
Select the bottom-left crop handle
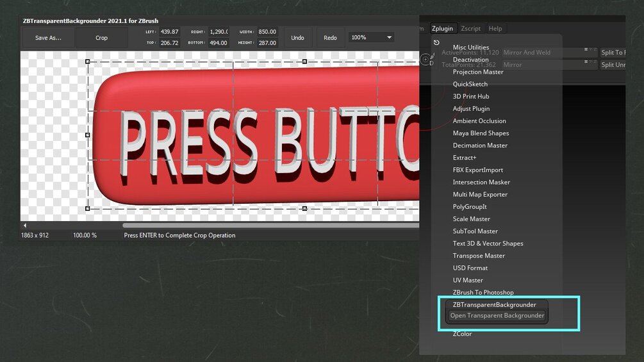[88, 208]
